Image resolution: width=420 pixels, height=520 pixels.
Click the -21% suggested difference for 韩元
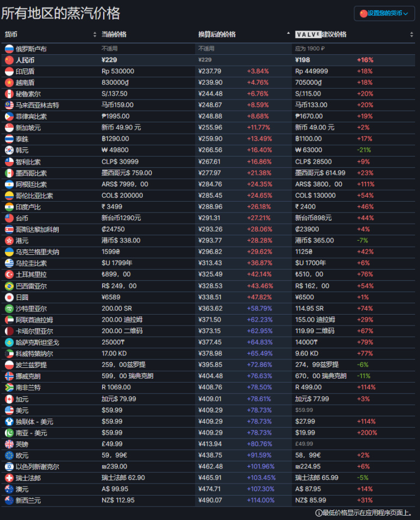tap(364, 150)
